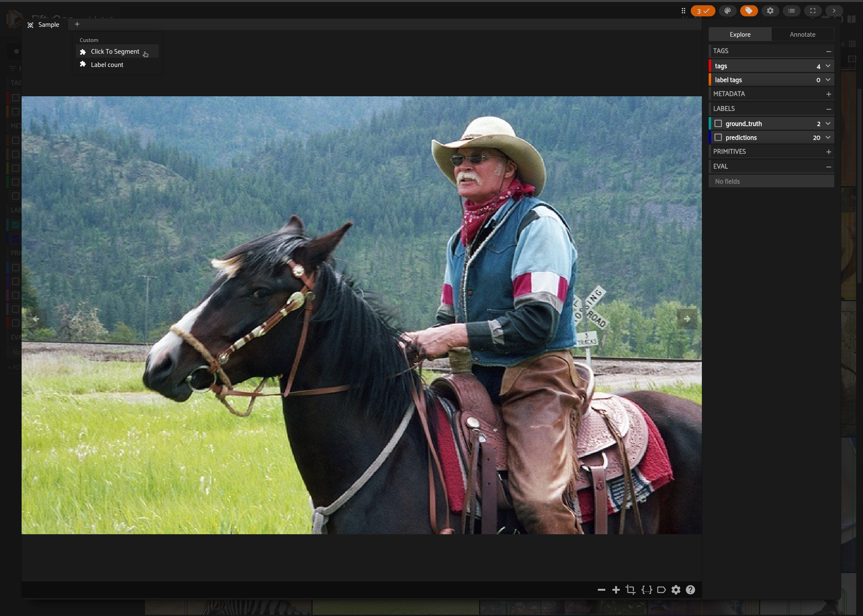863x616 pixels.
Task: Switch to the Annotate tab
Action: 802,35
